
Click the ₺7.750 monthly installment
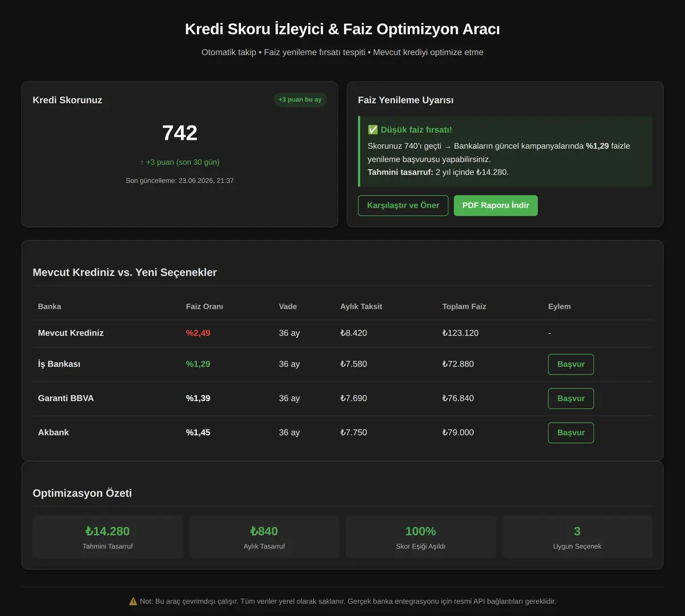tap(354, 433)
